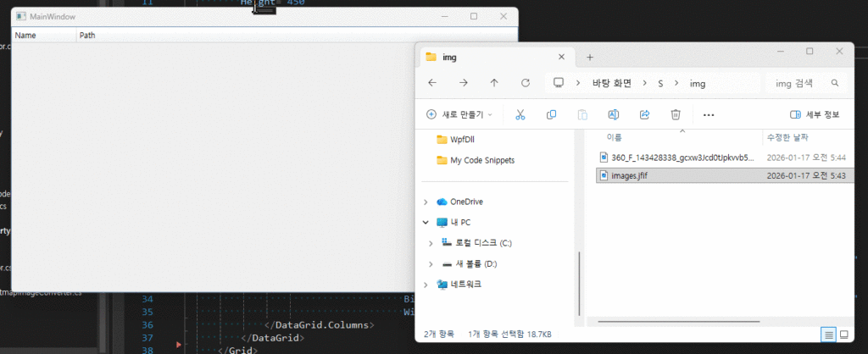Add a new Explorer tab
The width and height of the screenshot is (868, 354).
pos(590,57)
